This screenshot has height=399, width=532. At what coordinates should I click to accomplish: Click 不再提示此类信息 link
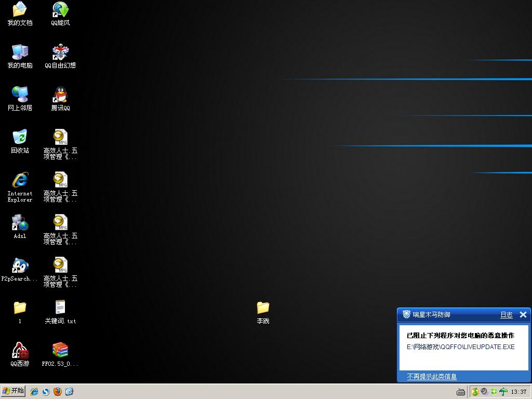(432, 377)
